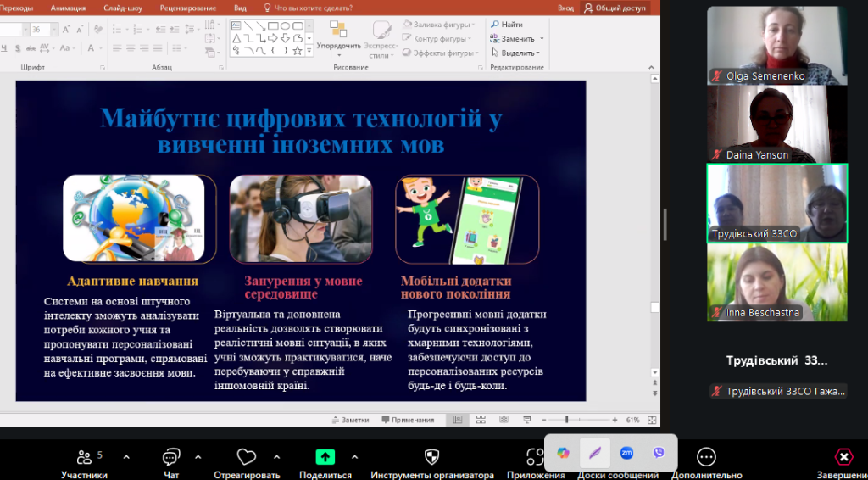Image resolution: width=868 pixels, height=480 pixels.
Task: Open the Анимация ribbon tab
Action: point(68,8)
